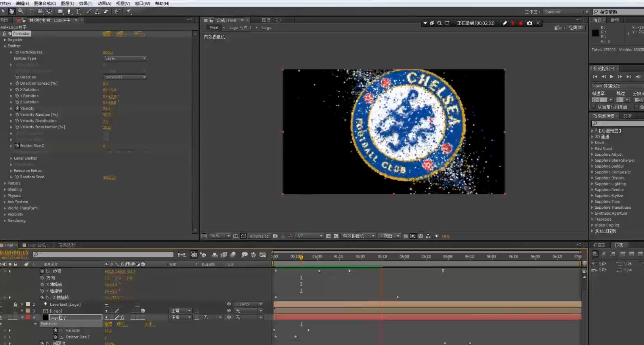
Task: Click the 选项 options link for Particular
Action: coord(121,34)
